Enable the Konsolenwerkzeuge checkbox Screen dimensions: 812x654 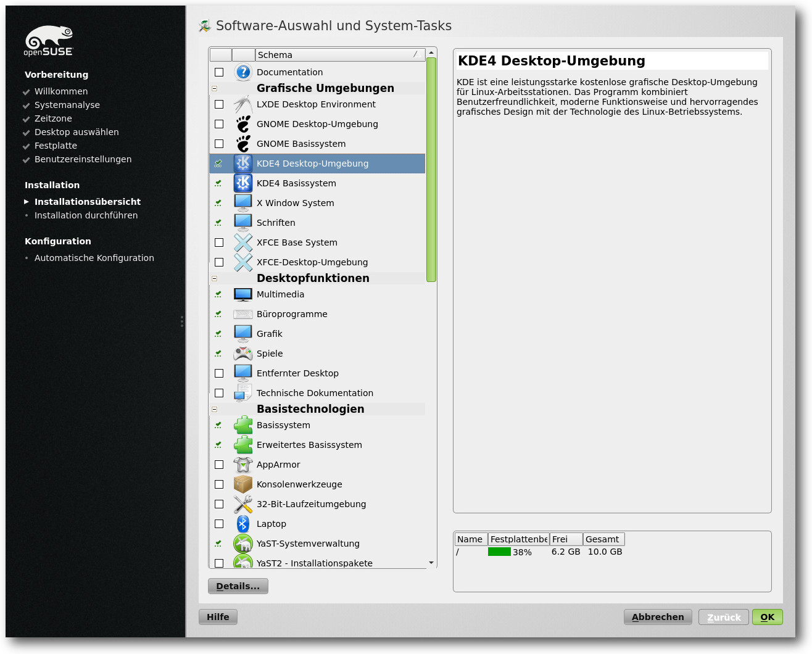[x=219, y=484]
